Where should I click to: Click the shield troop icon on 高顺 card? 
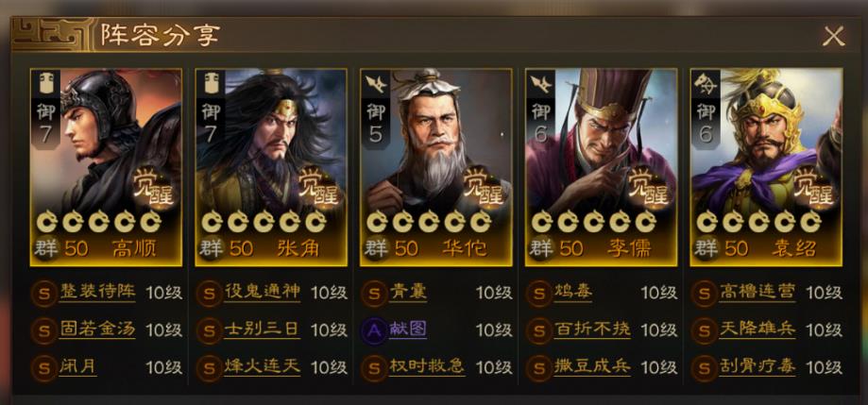[45, 83]
